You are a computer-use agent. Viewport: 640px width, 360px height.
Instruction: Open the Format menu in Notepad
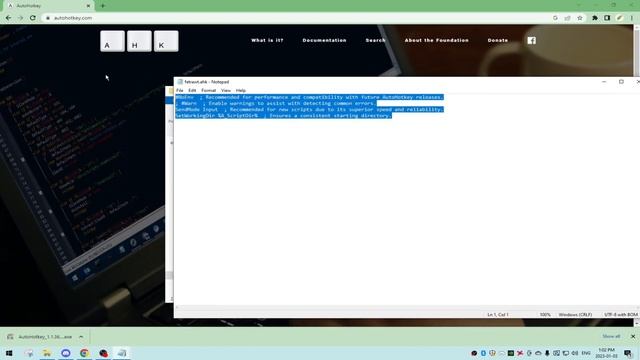click(x=209, y=90)
